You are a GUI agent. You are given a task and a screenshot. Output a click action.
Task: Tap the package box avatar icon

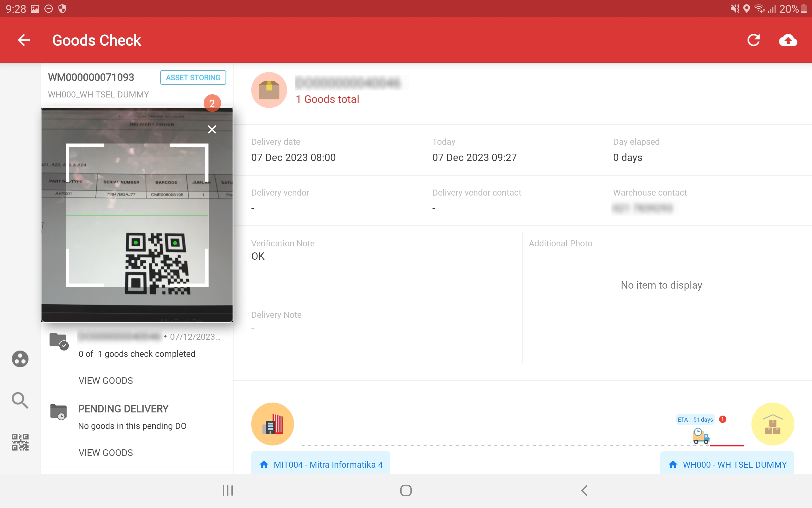(x=269, y=90)
